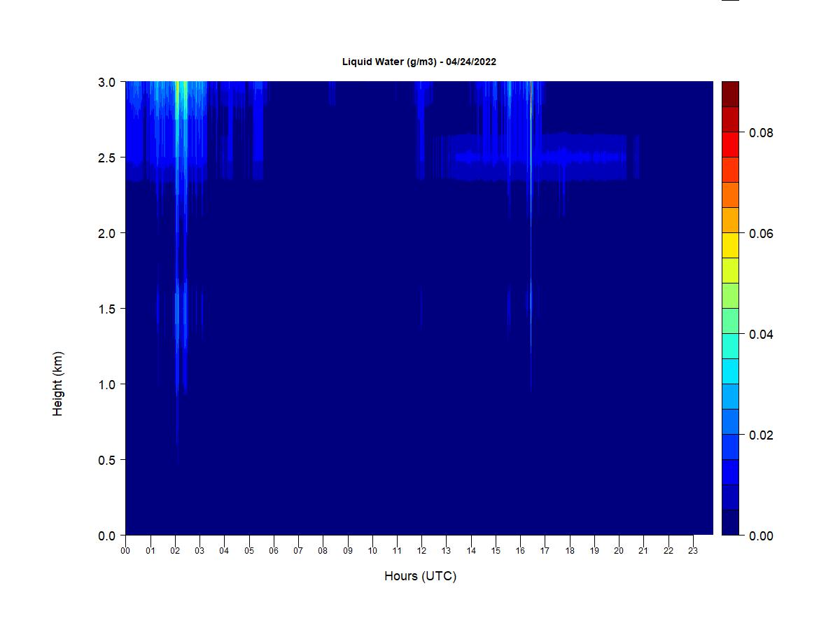The height and width of the screenshot is (630, 840).
Task: Click the 2.0 height tick label
Action: [107, 233]
